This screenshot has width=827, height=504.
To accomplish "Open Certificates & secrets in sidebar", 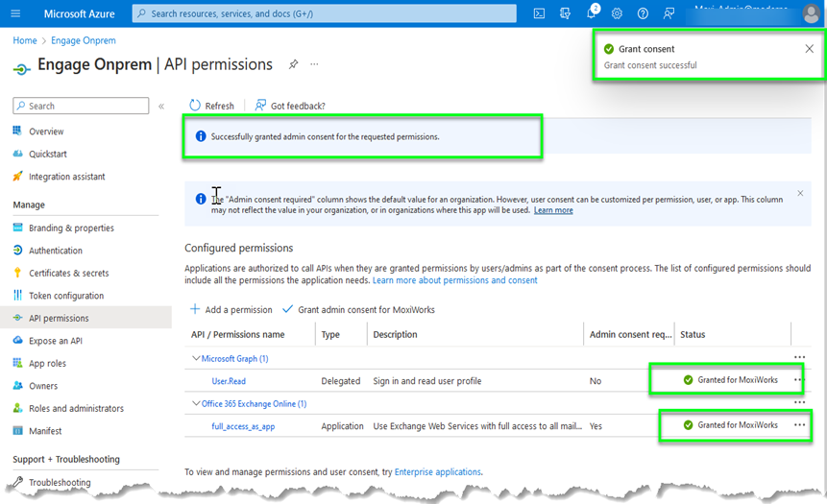I will pos(68,274).
